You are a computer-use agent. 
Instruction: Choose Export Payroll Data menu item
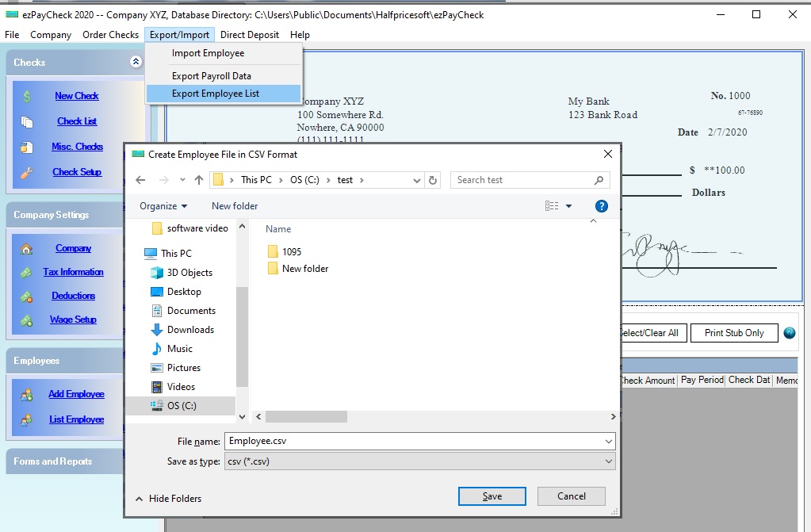(212, 76)
